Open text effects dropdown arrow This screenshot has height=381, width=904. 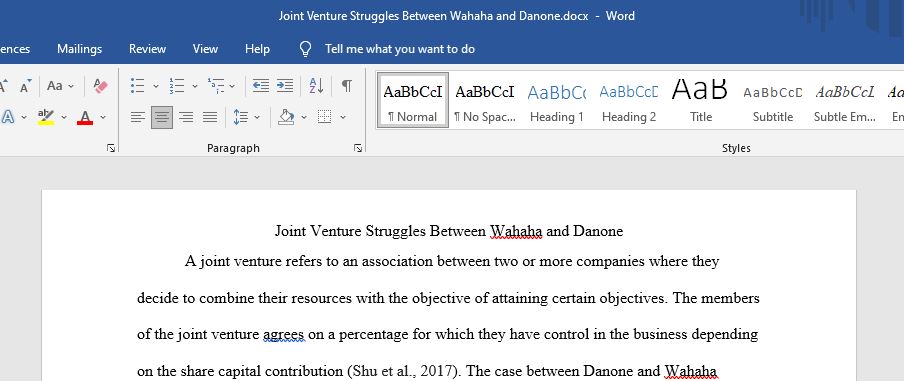[x=24, y=118]
